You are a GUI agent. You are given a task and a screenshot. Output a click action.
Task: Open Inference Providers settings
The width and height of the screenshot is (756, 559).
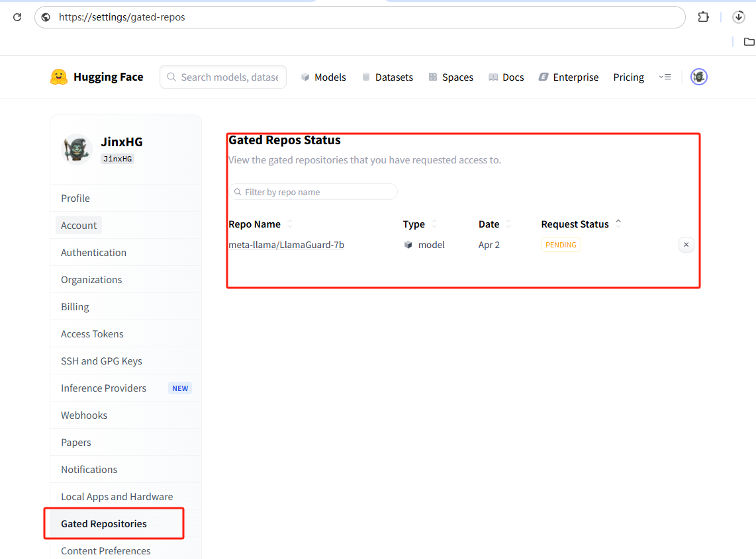click(103, 388)
